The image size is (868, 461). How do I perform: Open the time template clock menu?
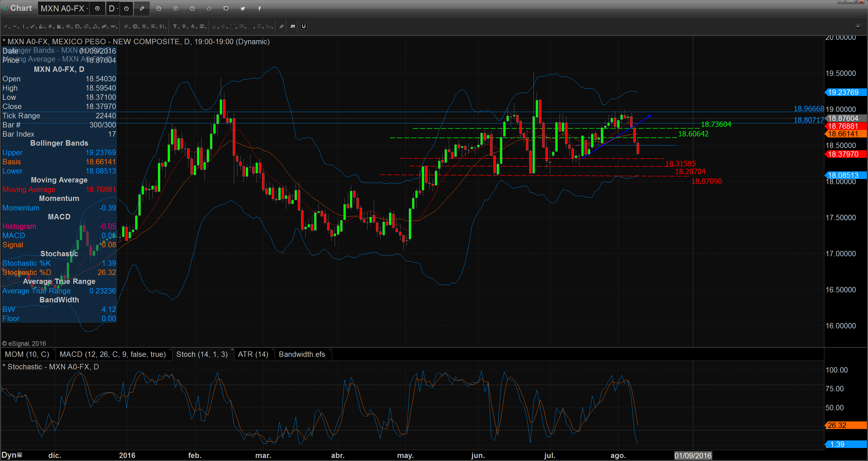[126, 8]
